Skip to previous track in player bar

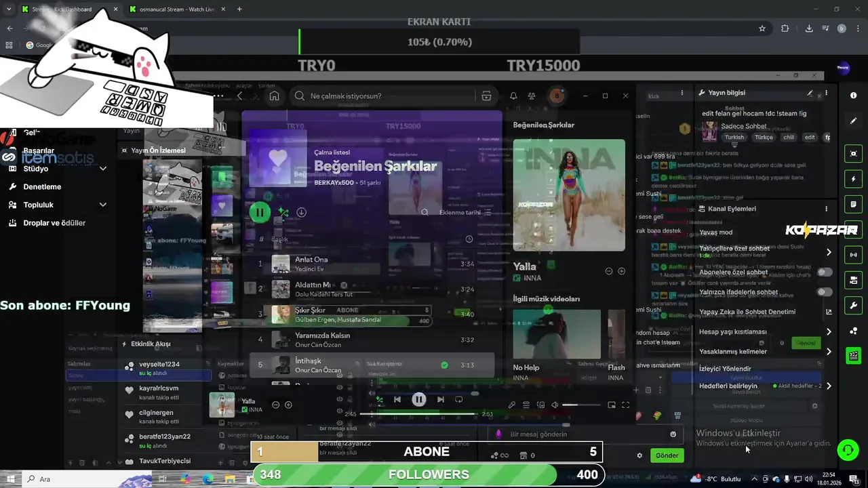(x=397, y=399)
